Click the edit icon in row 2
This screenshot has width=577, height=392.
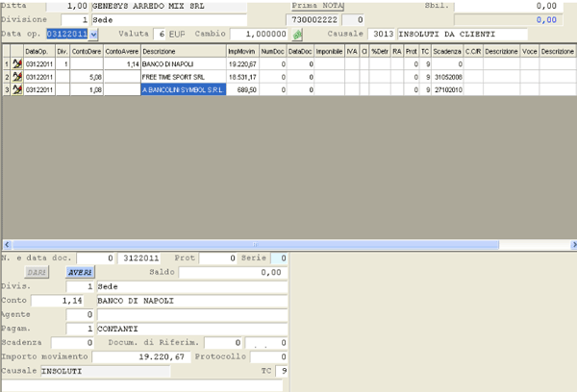pyautogui.click(x=16, y=76)
